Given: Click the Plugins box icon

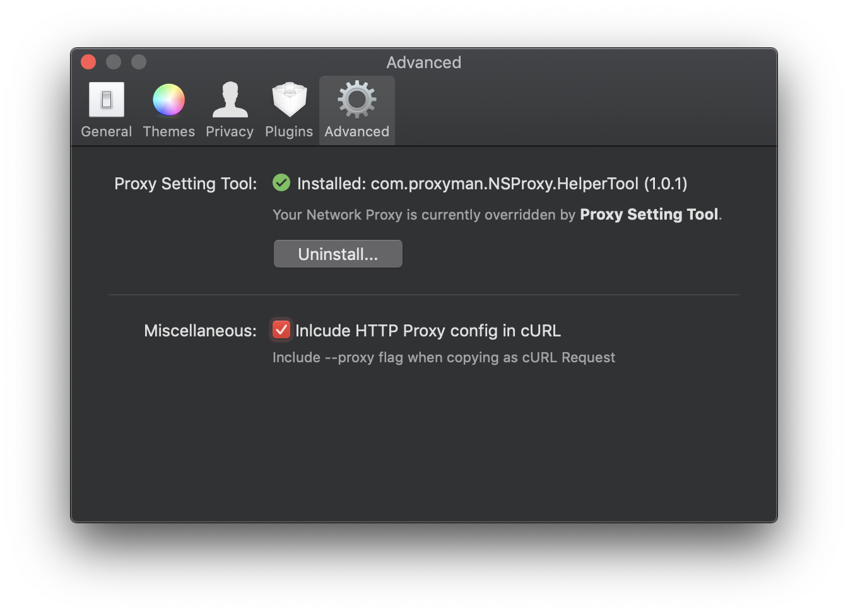Looking at the screenshot, I should pyautogui.click(x=288, y=100).
